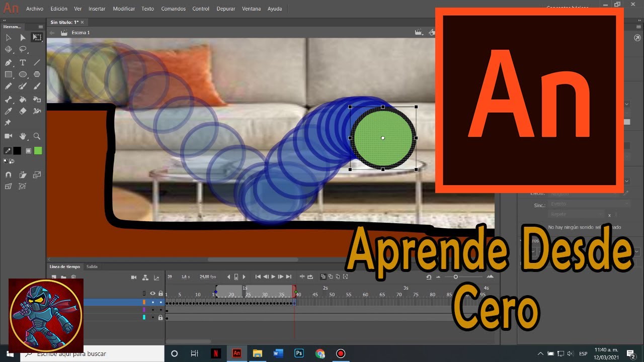
Task: Select the Oval tool
Action: [x=23, y=74]
